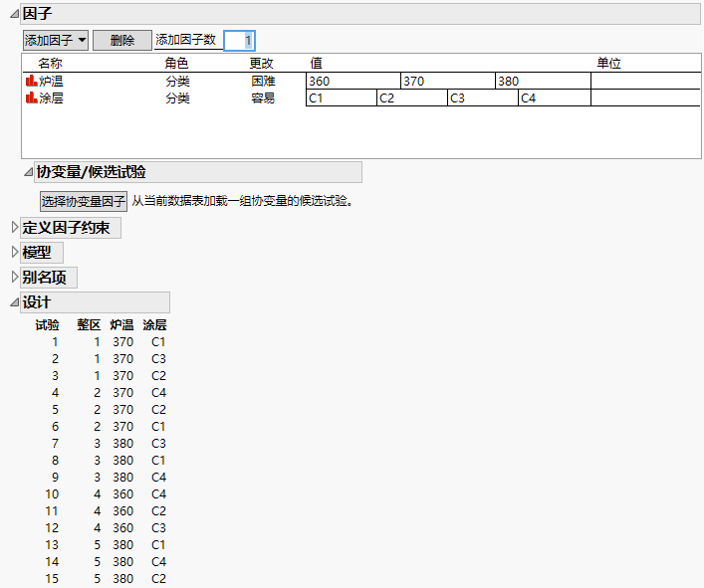The width and height of the screenshot is (704, 588).
Task: Click the 名称 column header
Action: click(x=50, y=64)
